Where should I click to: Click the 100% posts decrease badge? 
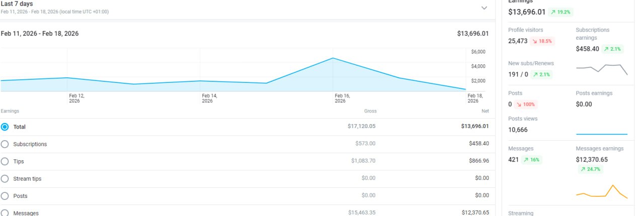[526, 104]
